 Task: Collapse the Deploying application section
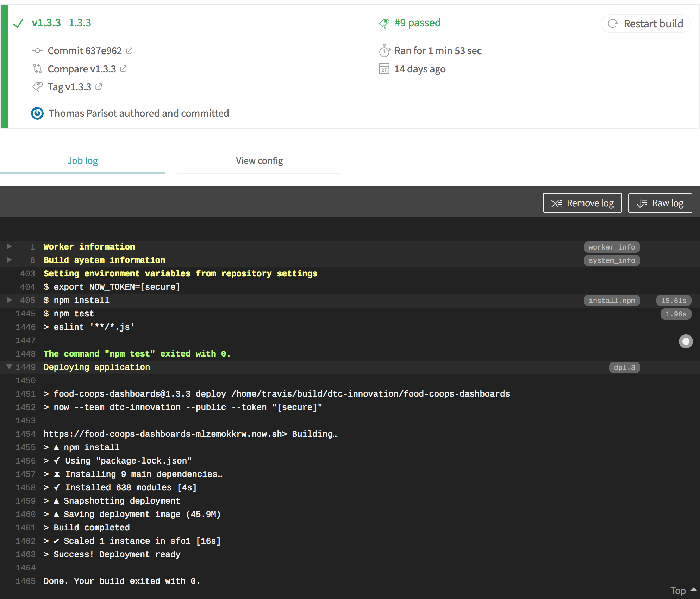pos(9,367)
